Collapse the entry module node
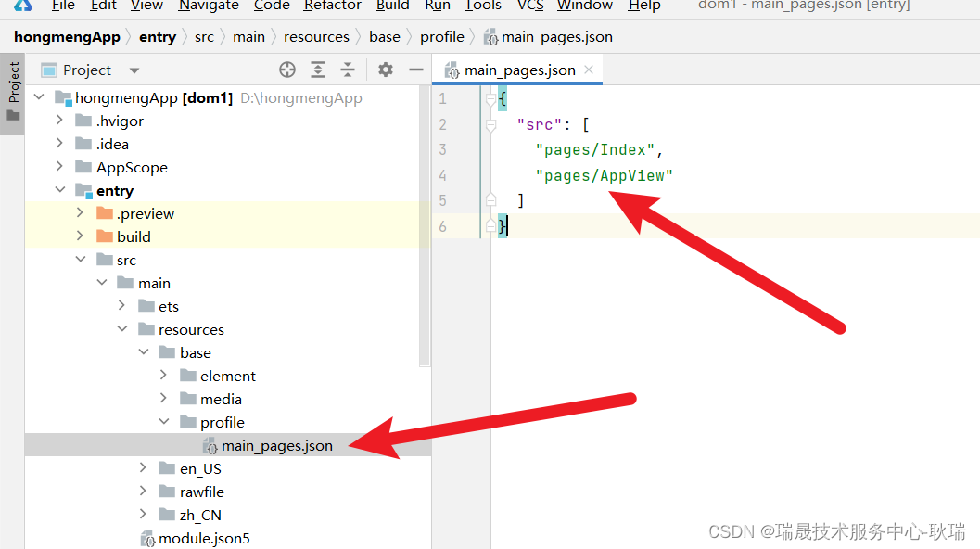The width and height of the screenshot is (980, 549). pyautogui.click(x=60, y=189)
